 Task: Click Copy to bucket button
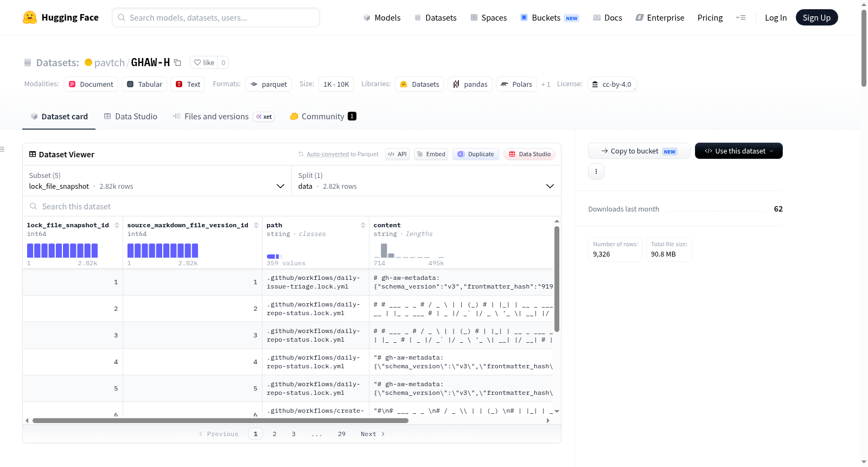(639, 151)
